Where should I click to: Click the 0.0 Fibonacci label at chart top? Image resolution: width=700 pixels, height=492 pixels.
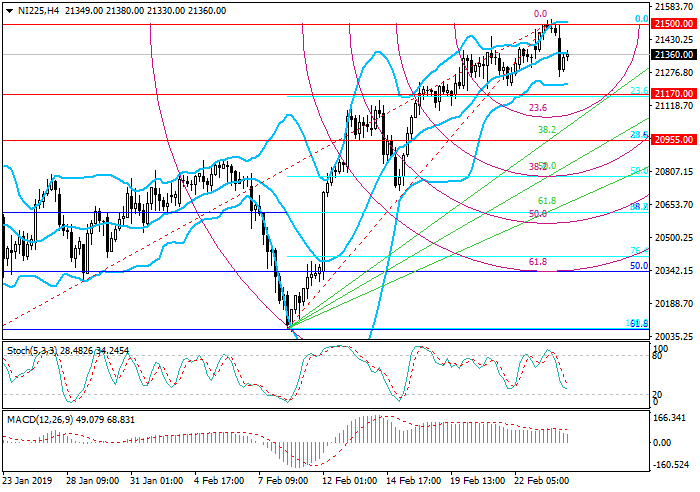540,14
